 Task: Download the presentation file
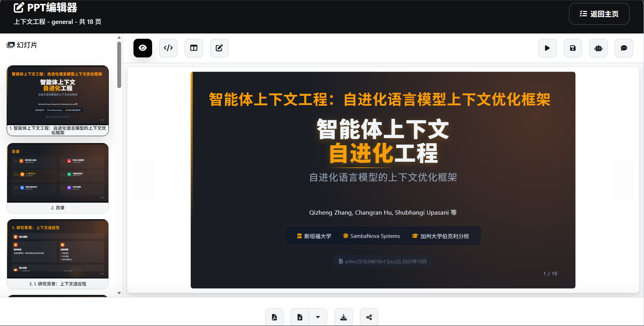click(343, 317)
